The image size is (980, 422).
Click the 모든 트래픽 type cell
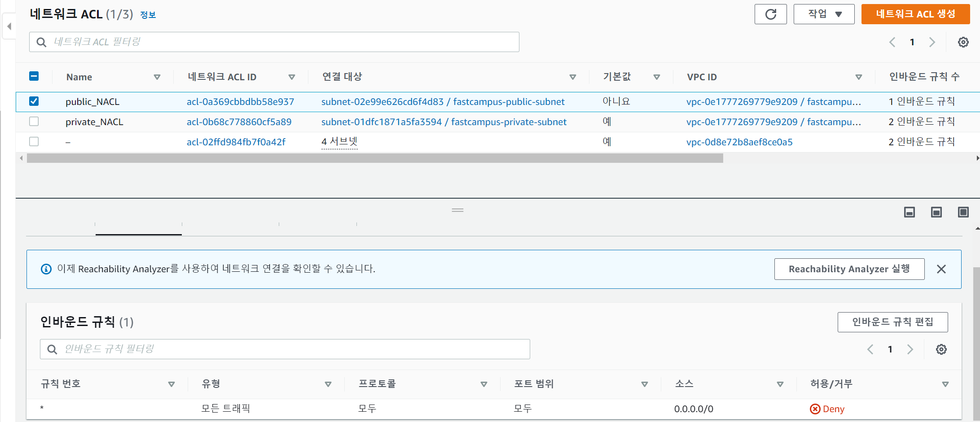pyautogui.click(x=225, y=409)
